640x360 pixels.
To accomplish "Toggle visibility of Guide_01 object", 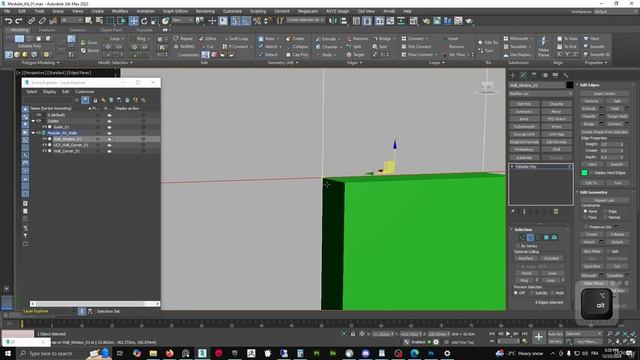I will [x=45, y=127].
